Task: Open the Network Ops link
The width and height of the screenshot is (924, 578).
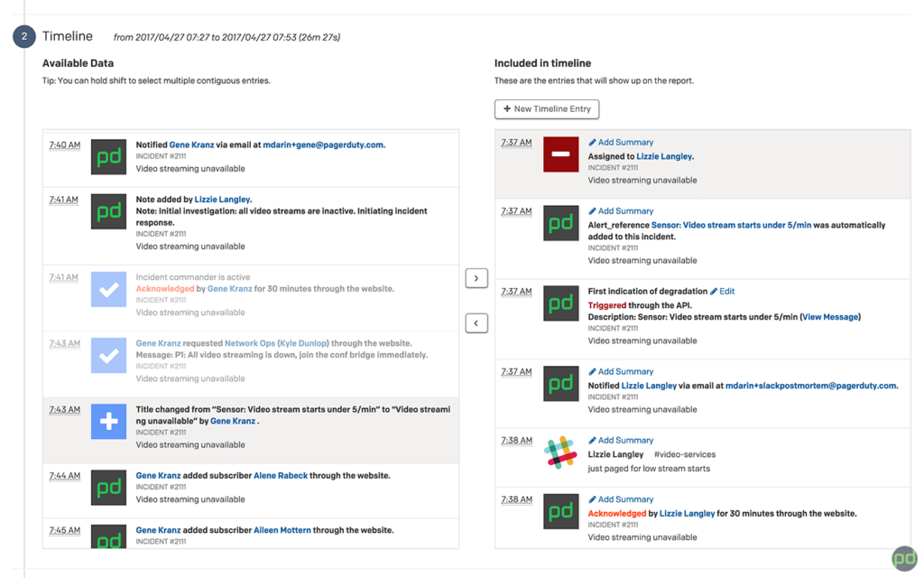Action: click(250, 343)
